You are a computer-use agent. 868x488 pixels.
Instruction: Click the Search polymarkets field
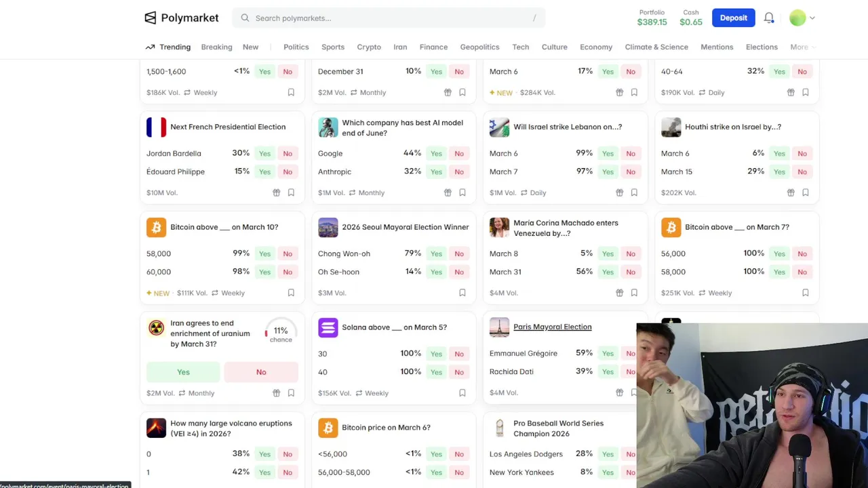tap(389, 18)
